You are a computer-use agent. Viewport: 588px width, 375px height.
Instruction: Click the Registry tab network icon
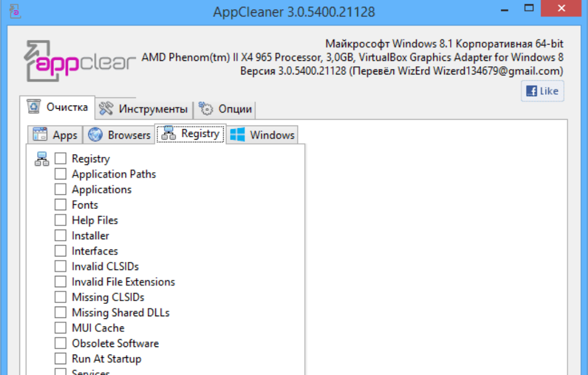169,134
